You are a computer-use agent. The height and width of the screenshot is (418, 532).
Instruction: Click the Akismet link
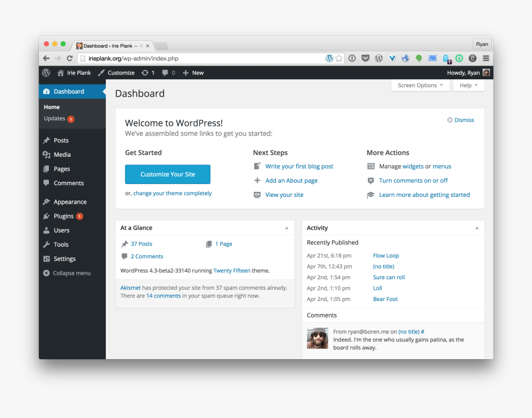pos(131,288)
